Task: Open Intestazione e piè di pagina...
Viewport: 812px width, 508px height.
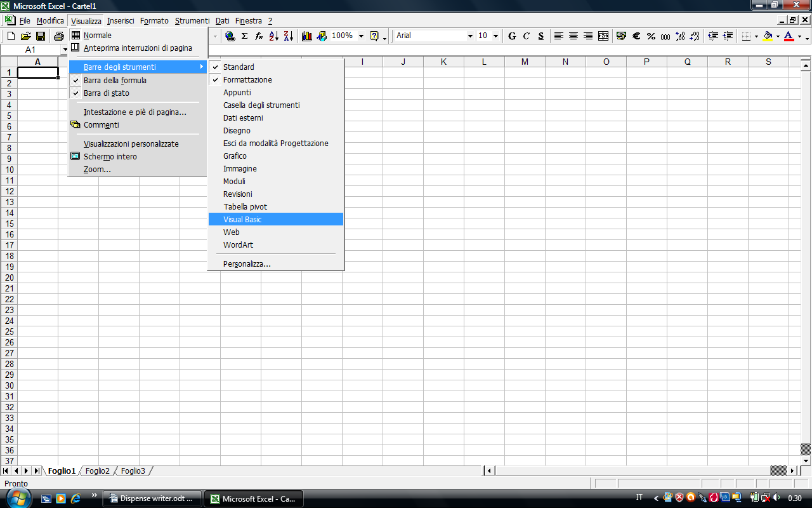Action: tap(138, 112)
